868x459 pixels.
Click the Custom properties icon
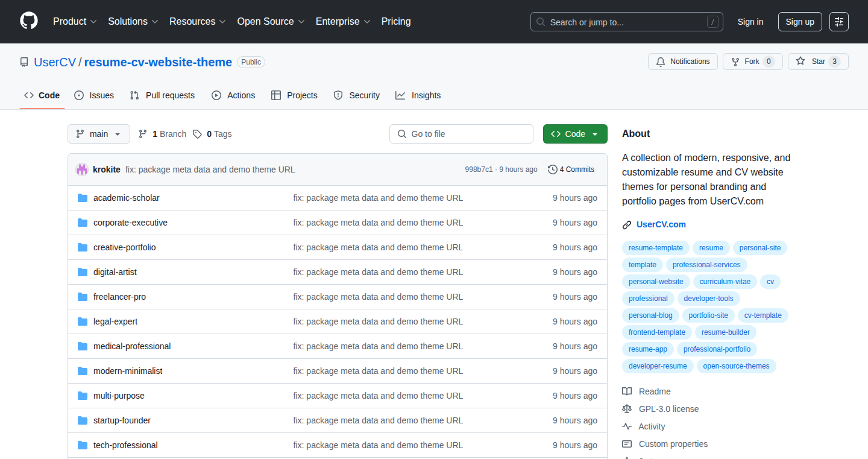[x=627, y=444]
